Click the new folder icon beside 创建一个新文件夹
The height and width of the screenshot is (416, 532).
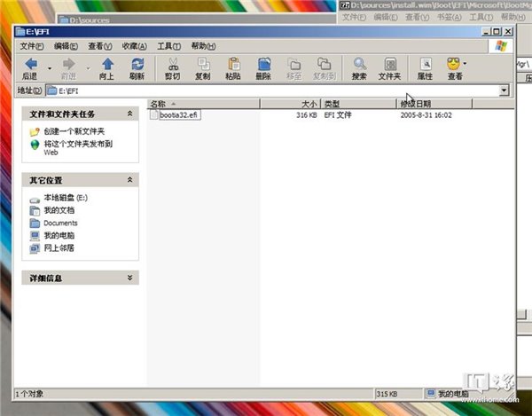click(x=35, y=131)
